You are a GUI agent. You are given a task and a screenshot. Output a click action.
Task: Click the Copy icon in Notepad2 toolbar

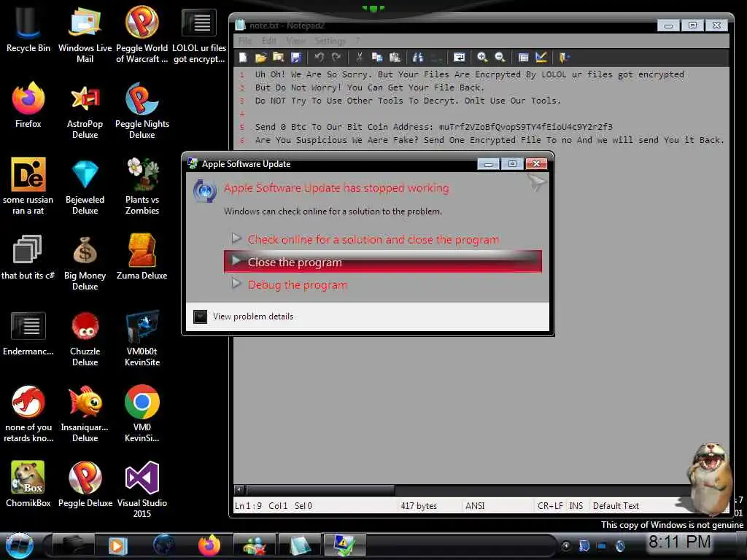377,58
